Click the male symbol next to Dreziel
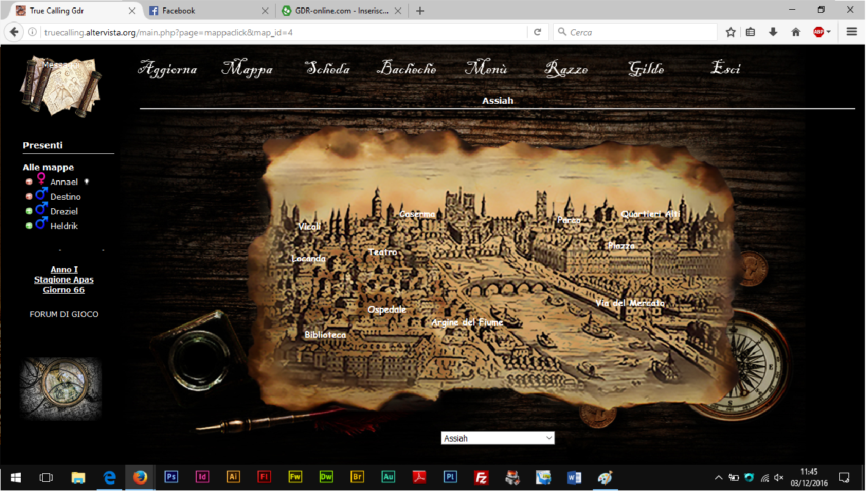 42,209
